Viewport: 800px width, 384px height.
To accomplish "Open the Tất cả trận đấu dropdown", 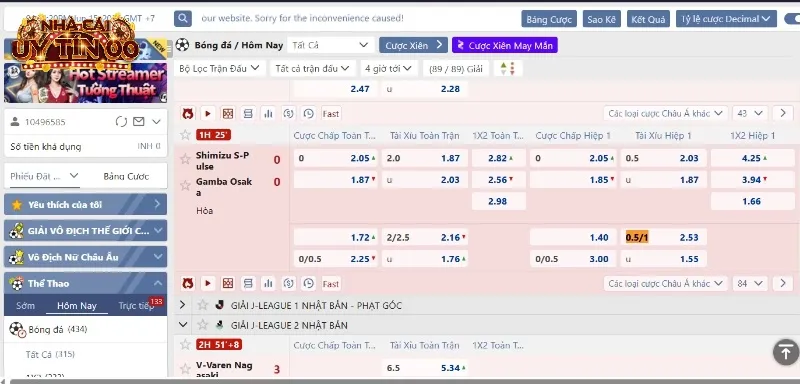I will click(312, 68).
